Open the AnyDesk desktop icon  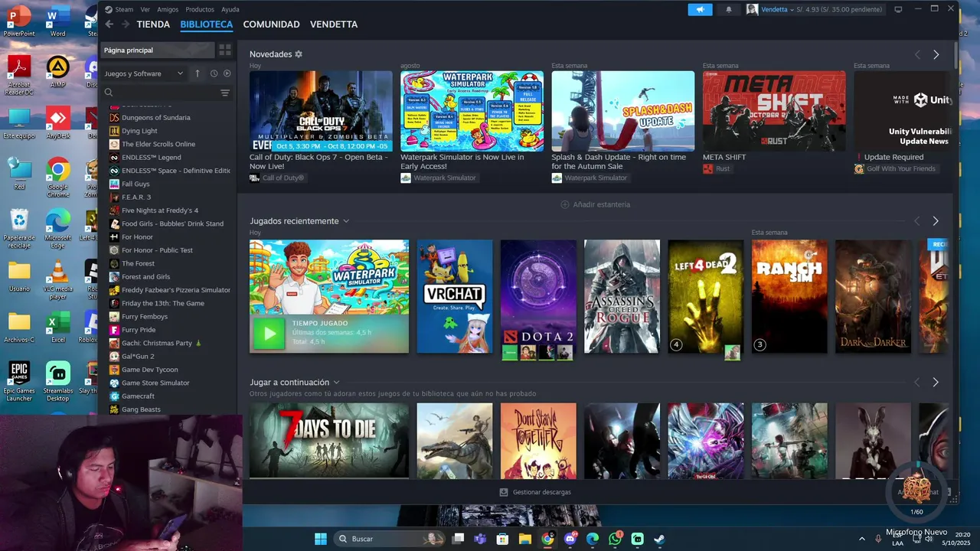(x=57, y=122)
